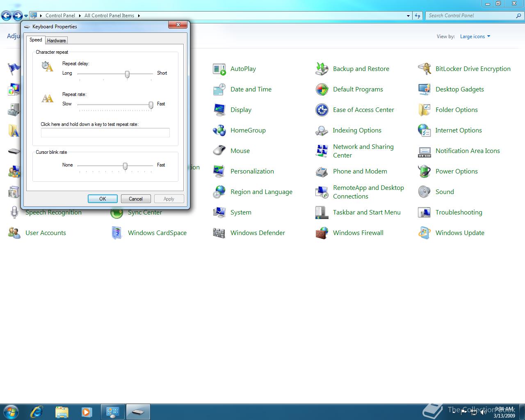Open the Date and Time icon
This screenshot has height=420, width=525.
[219, 89]
